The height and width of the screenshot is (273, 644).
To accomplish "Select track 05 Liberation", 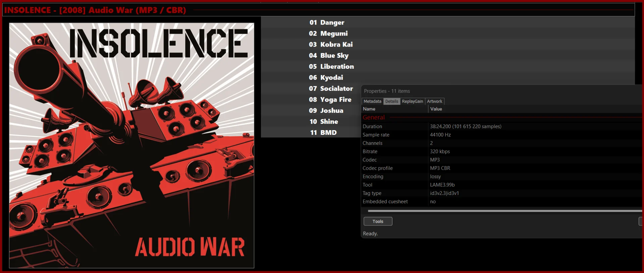I will (448, 66).
